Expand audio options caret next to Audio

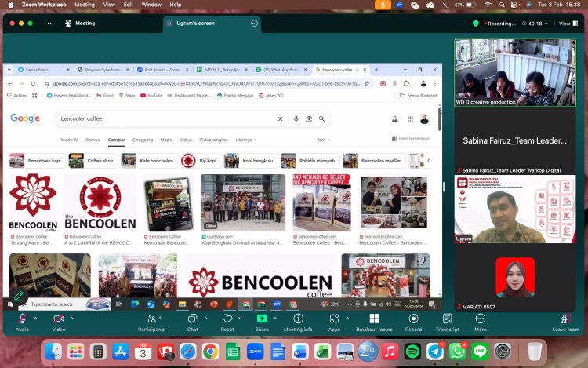coord(35,318)
